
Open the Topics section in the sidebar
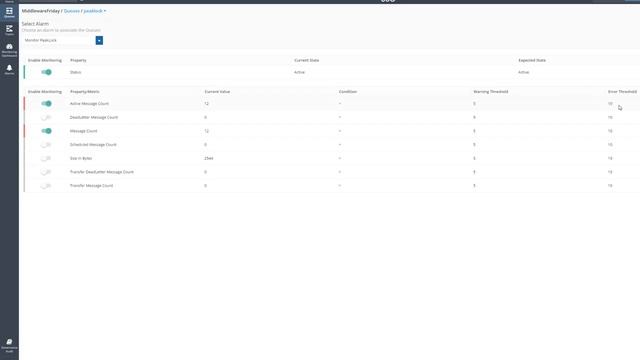pyautogui.click(x=9, y=30)
